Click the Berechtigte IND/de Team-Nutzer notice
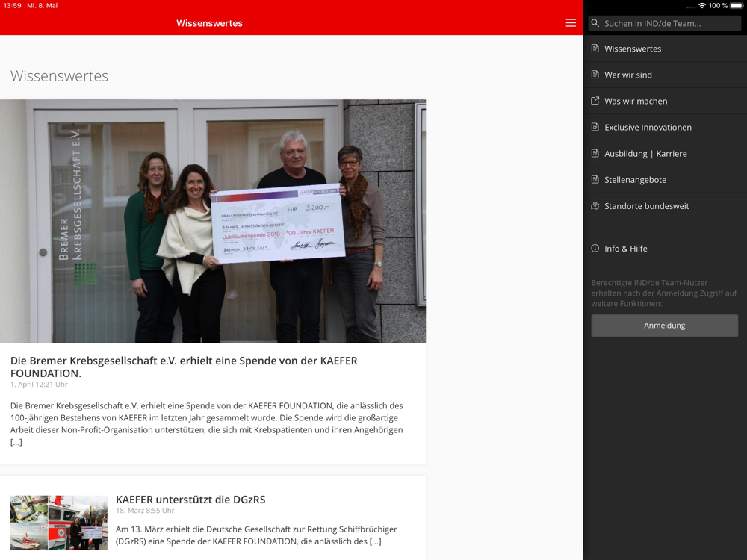 [x=664, y=293]
